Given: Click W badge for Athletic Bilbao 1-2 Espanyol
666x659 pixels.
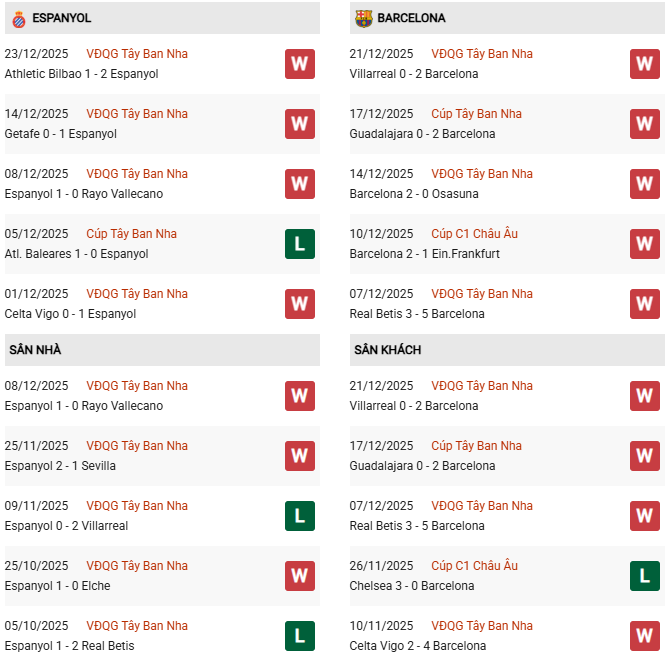Looking at the screenshot, I should point(299,64).
